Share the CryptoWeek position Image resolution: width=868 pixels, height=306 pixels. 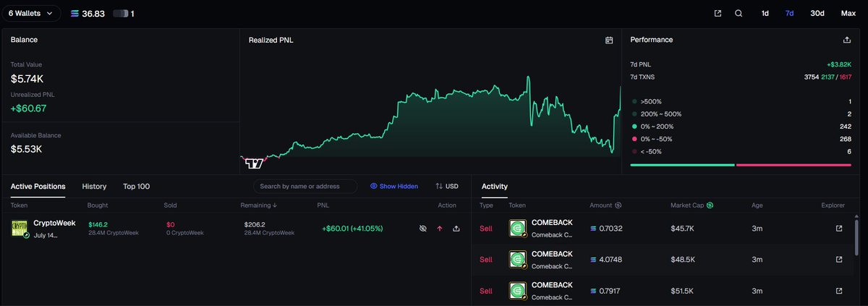(456, 228)
